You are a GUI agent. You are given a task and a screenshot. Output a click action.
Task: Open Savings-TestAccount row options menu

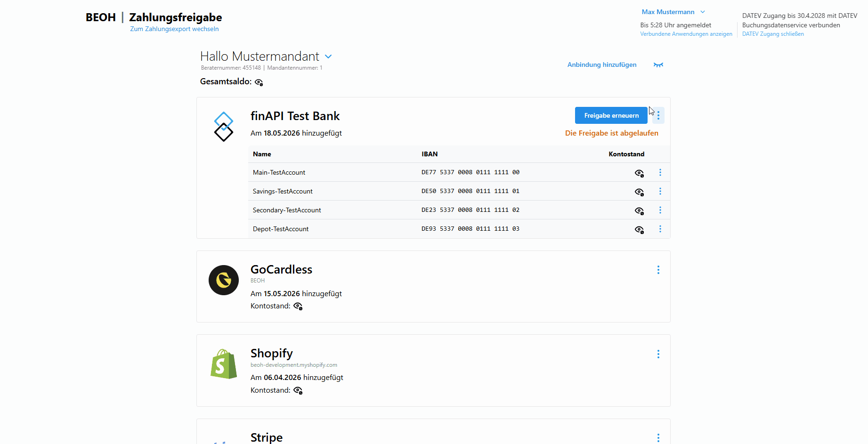click(x=660, y=191)
